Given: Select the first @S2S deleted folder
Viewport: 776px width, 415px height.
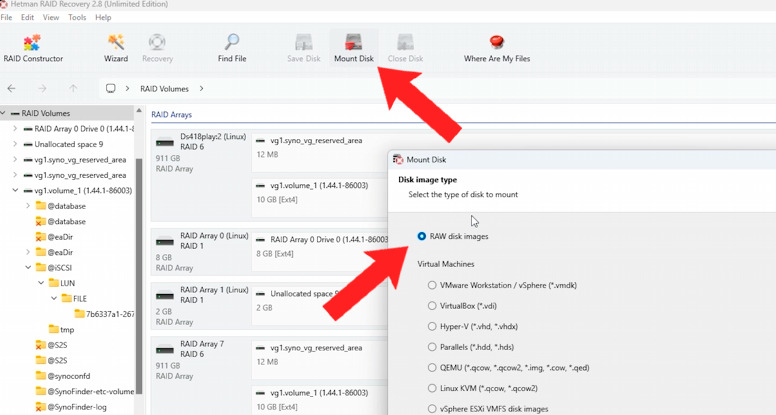Looking at the screenshot, I should point(51,345).
